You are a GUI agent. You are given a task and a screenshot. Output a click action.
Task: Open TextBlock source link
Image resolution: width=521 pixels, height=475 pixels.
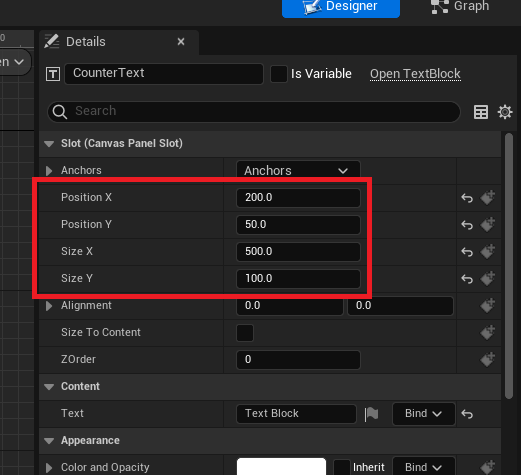[x=415, y=74]
